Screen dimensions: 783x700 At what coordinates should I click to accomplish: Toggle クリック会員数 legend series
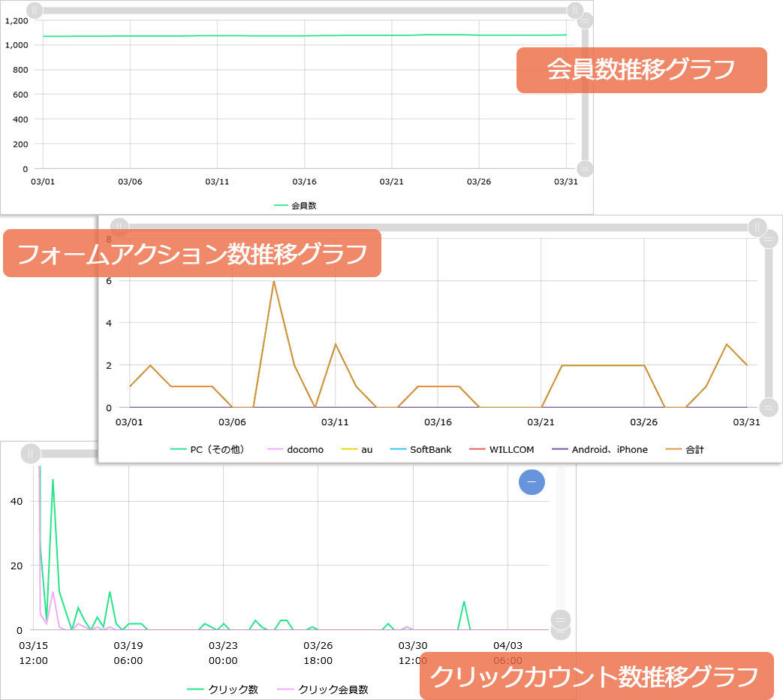(x=323, y=689)
